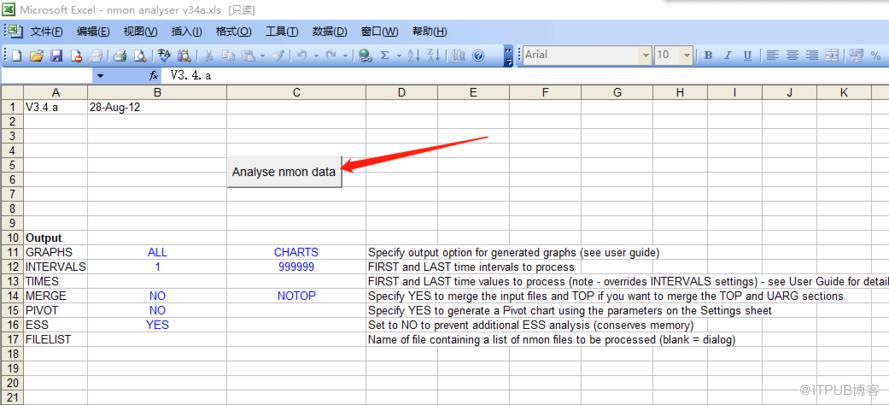Open the Research pane icon
The image size is (889, 405).
point(184,56)
